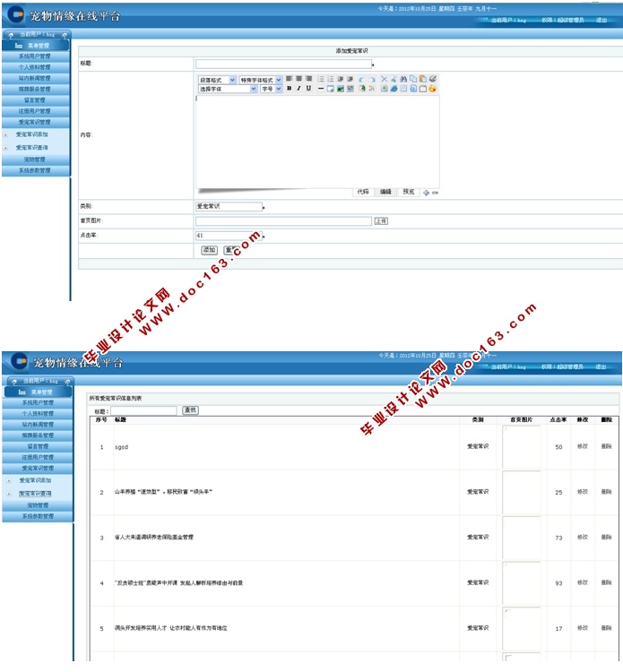Open the 段落格式 paragraph format dropdown
The image size is (623, 672).
coord(217,80)
